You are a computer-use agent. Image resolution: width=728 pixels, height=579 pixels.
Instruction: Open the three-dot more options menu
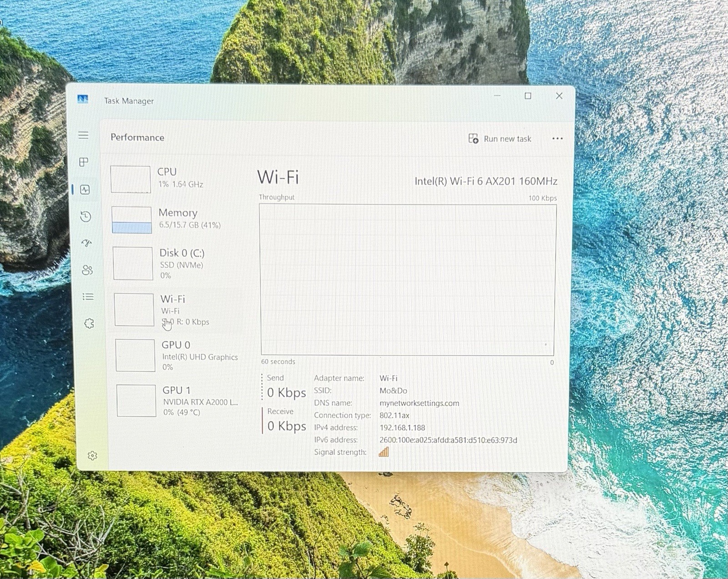(x=557, y=138)
